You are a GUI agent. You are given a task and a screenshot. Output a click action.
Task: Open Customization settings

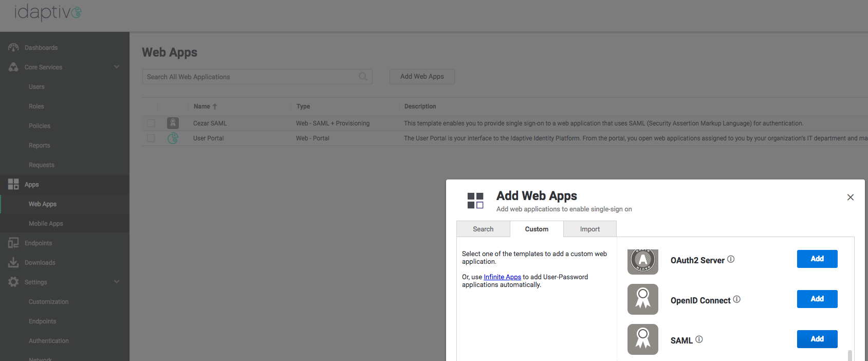coord(48,302)
